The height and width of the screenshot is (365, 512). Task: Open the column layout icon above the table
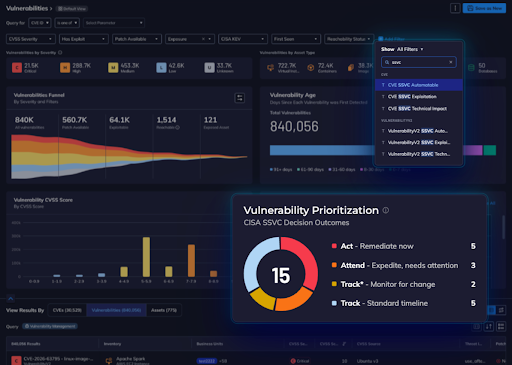(501, 326)
